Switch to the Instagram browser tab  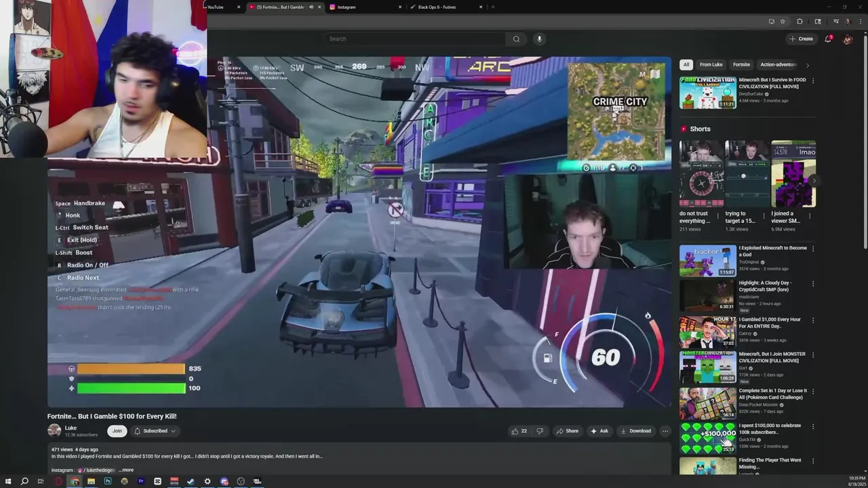pyautogui.click(x=365, y=7)
